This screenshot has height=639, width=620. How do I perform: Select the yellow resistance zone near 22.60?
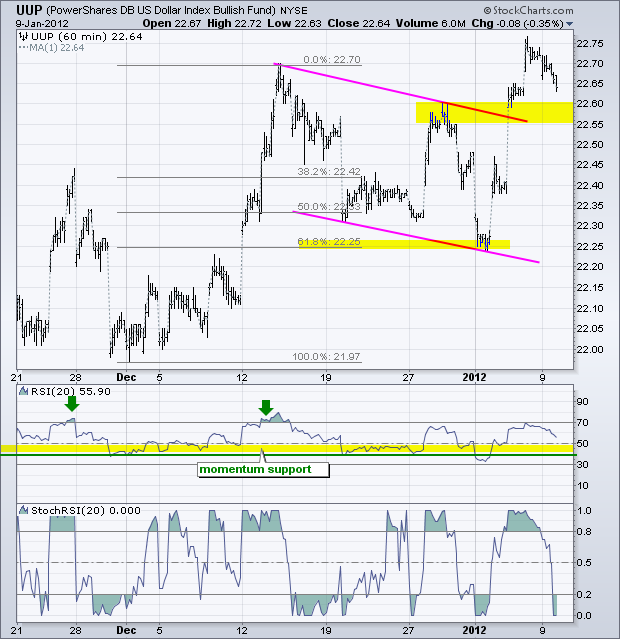coord(494,112)
